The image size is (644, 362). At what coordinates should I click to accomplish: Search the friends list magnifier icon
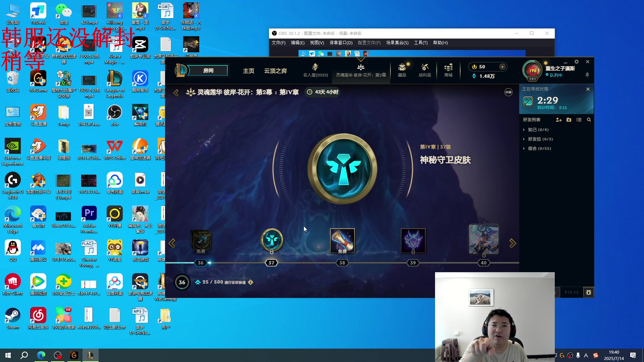[589, 120]
